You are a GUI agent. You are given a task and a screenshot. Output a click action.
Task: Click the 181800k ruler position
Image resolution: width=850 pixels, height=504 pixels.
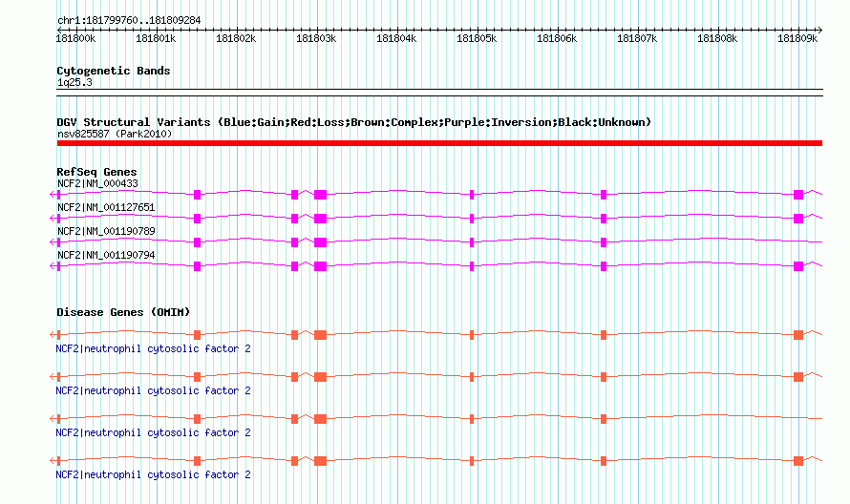pyautogui.click(x=75, y=38)
